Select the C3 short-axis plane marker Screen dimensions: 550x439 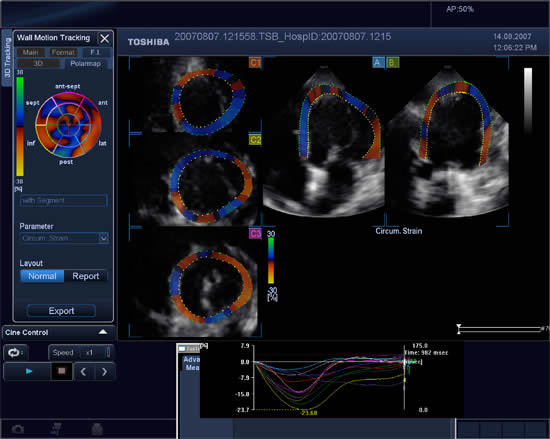[255, 233]
